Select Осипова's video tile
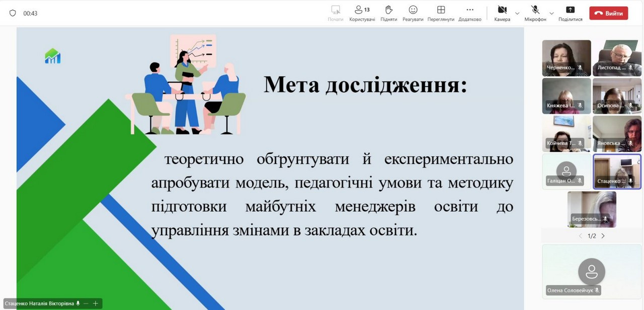Screen dimensions: 644x310 (x=617, y=96)
